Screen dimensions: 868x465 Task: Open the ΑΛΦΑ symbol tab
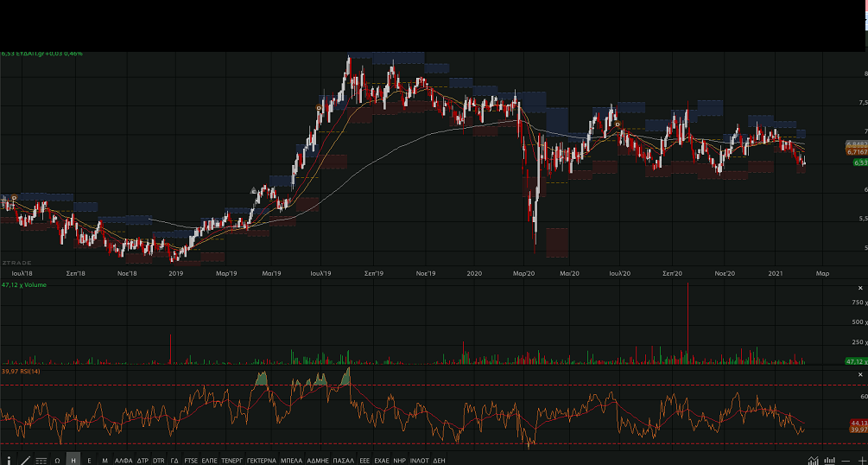(124, 461)
